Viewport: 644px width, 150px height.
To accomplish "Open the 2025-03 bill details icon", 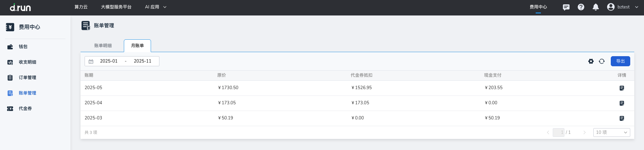I will point(622,118).
